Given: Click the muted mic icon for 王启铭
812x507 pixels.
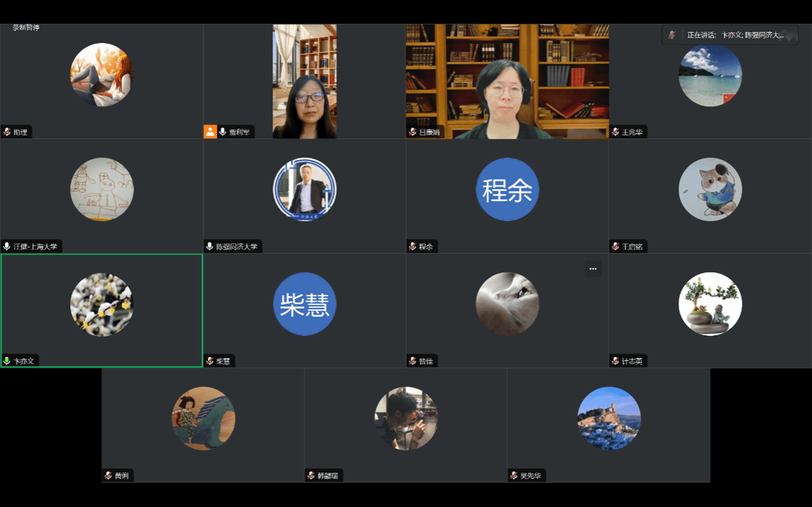Looking at the screenshot, I should pos(615,246).
